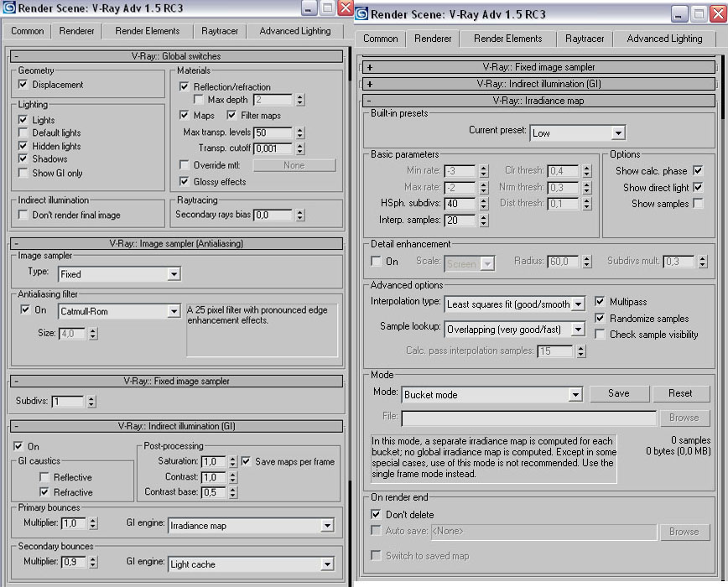
Task: Click HSph. subdivs spinner arrows
Action: (484, 203)
